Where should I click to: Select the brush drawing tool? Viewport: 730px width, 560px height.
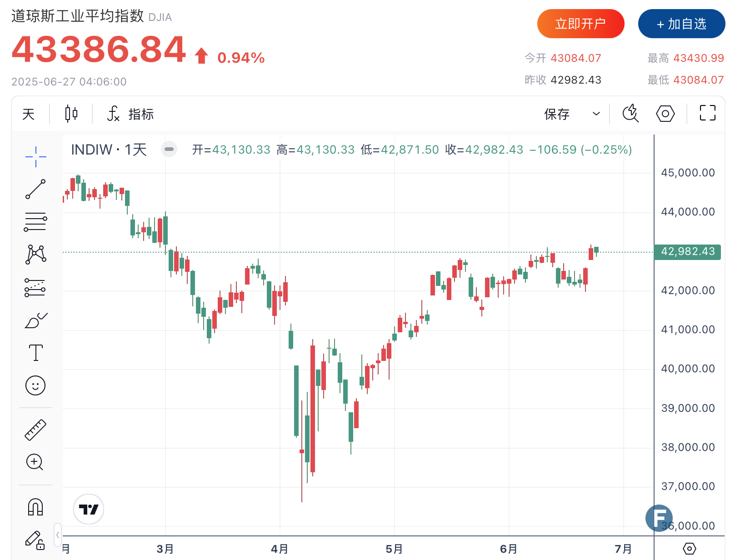pos(35,320)
